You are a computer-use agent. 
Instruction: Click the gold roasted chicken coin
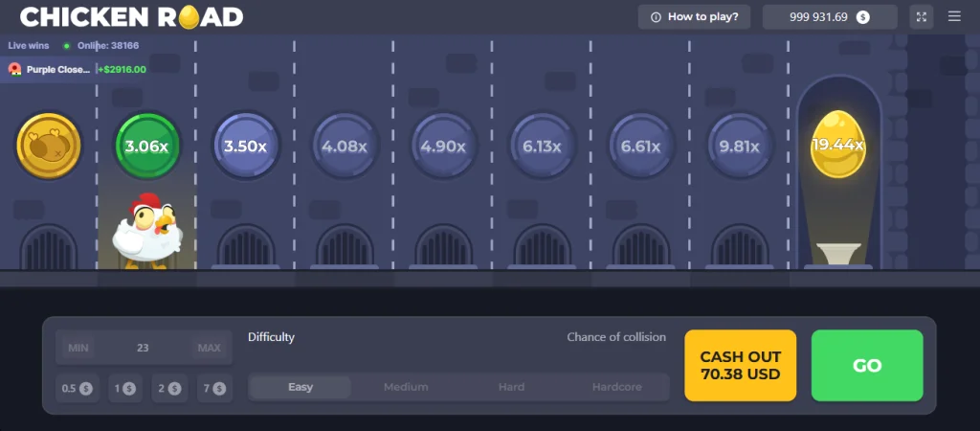pyautogui.click(x=48, y=146)
